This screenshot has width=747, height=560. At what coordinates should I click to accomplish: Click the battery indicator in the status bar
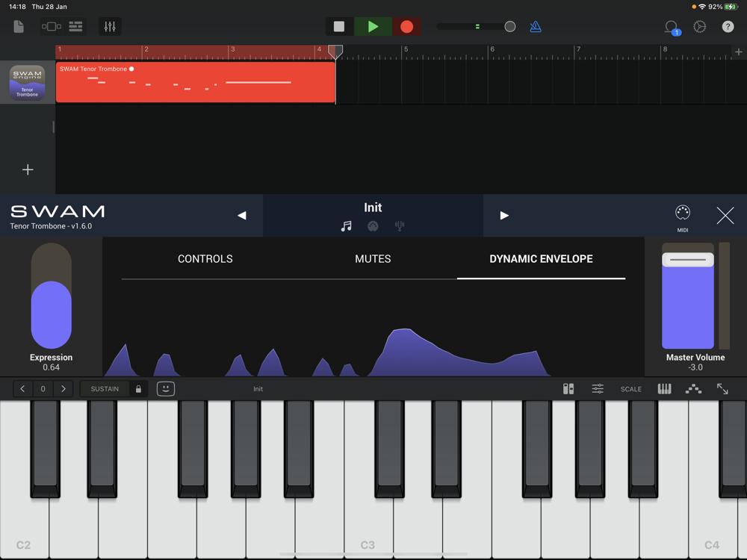pos(731,7)
